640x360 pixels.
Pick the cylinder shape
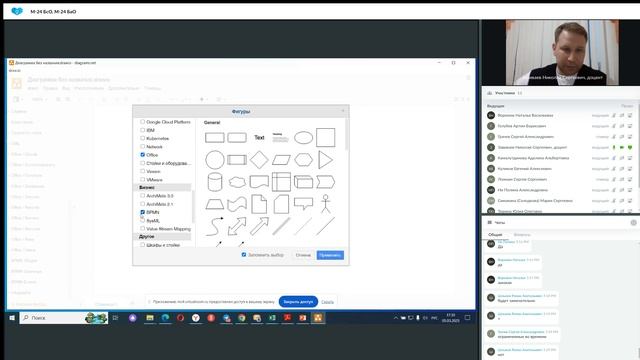(x=215, y=182)
